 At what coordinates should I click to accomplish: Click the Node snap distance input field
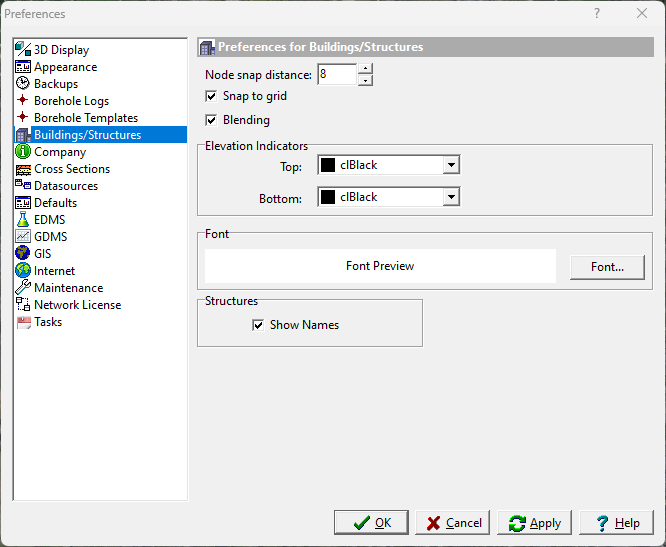(337, 75)
